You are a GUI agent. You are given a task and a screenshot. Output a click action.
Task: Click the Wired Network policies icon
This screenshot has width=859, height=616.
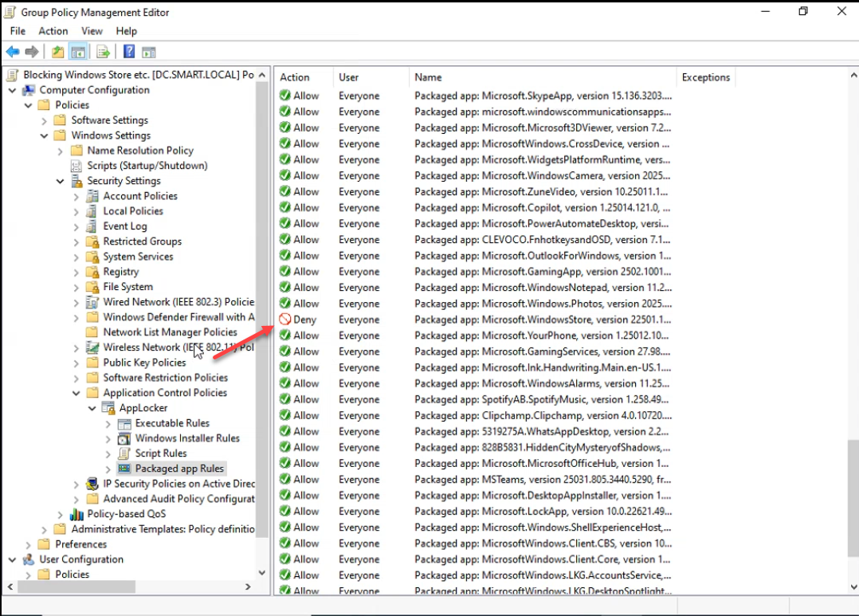(x=92, y=301)
